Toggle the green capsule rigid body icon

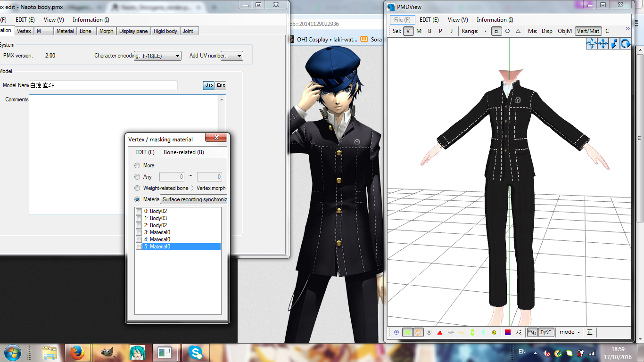pos(472,332)
